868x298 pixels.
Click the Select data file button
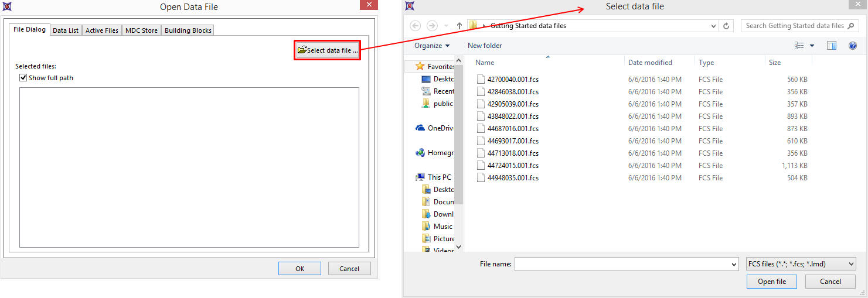pyautogui.click(x=327, y=50)
